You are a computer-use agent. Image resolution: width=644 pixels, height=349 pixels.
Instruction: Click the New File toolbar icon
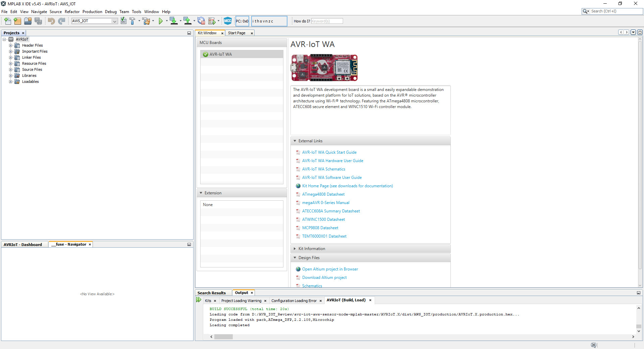pos(7,21)
